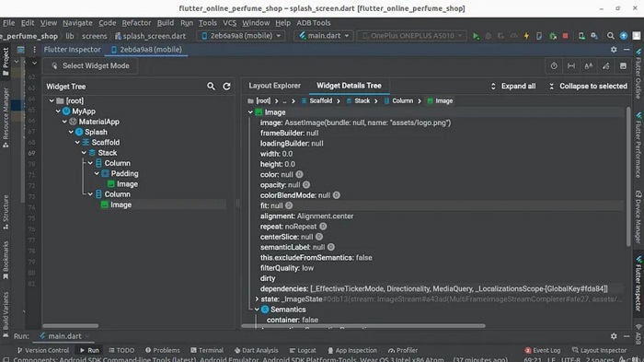The image size is (644, 362).
Task: Click the info badge beside fit: null
Action: click(x=289, y=205)
